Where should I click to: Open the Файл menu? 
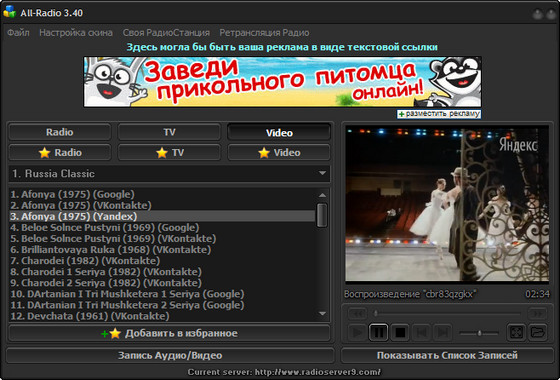[x=18, y=33]
